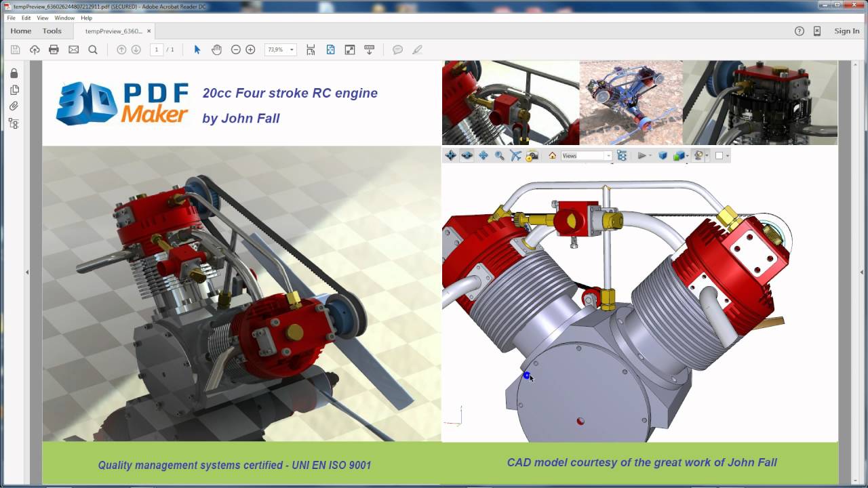
Task: Click the red engine close-up thumbnail
Action: click(x=511, y=102)
